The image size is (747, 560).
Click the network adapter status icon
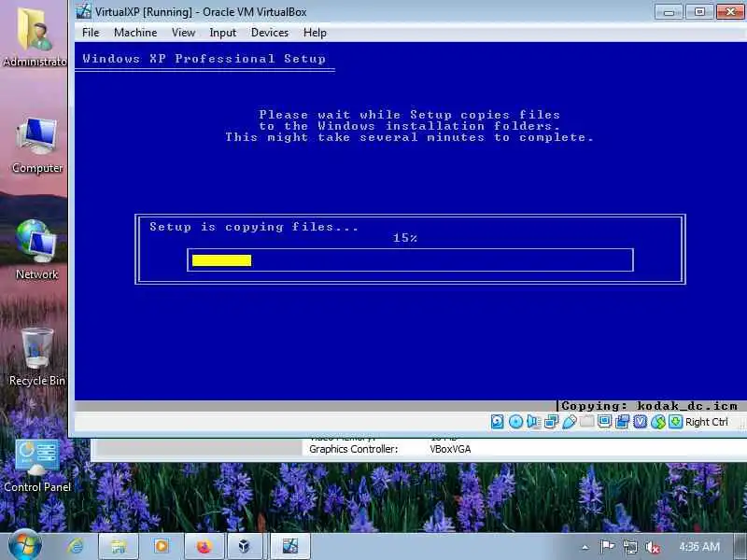(551, 422)
